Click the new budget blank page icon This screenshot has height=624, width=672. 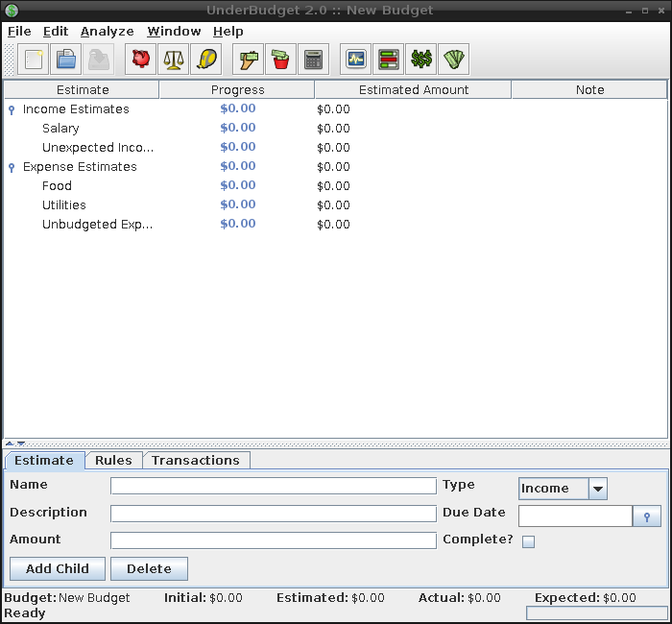(33, 60)
